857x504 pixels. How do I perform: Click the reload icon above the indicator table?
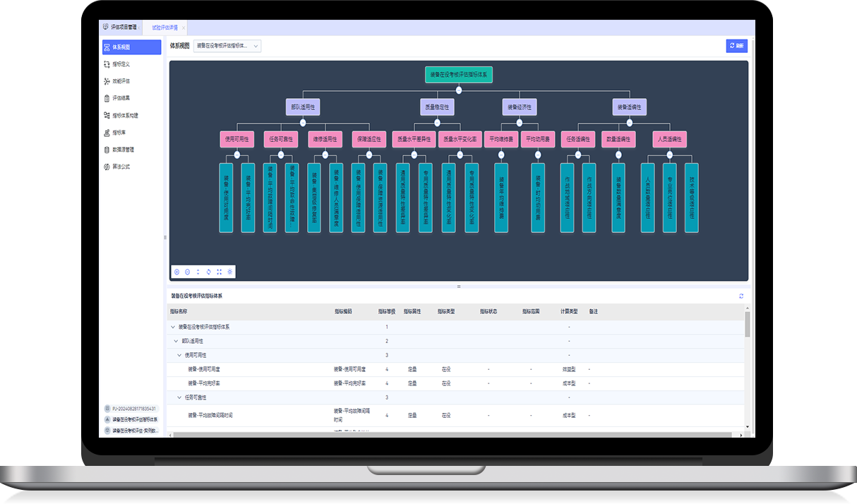pos(741,296)
